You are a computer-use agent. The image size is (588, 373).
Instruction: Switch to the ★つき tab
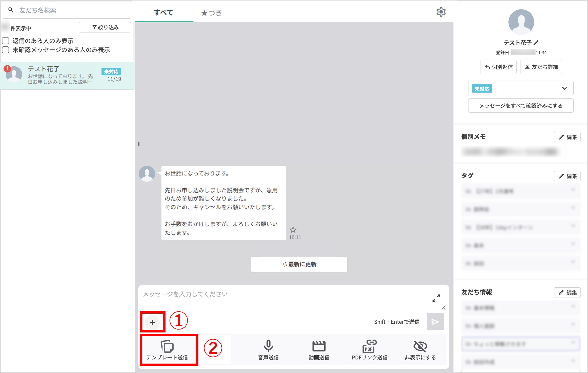coord(211,12)
